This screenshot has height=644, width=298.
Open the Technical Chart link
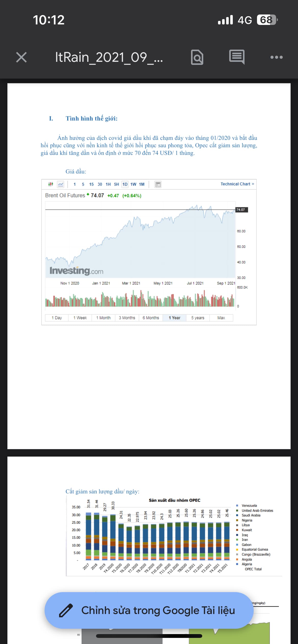click(237, 184)
